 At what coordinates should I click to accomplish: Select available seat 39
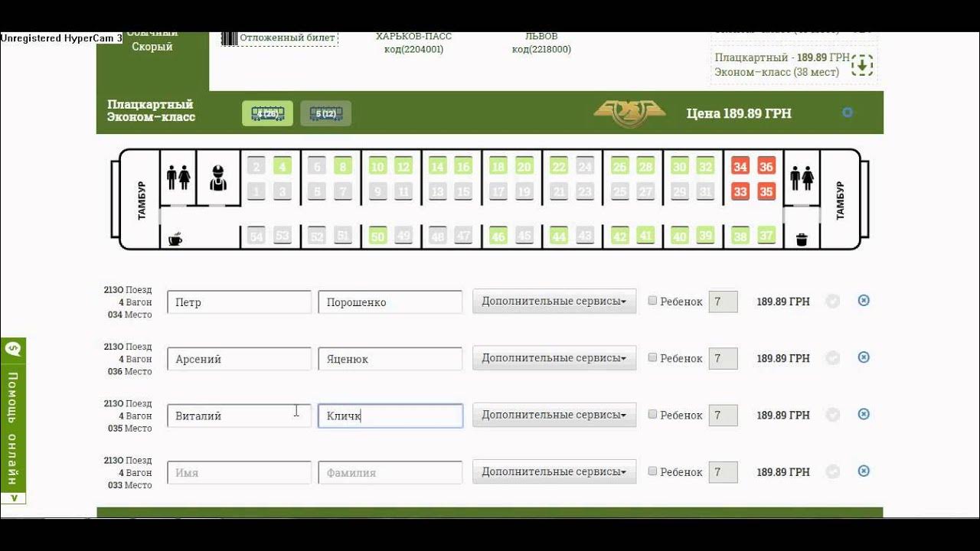706,236
